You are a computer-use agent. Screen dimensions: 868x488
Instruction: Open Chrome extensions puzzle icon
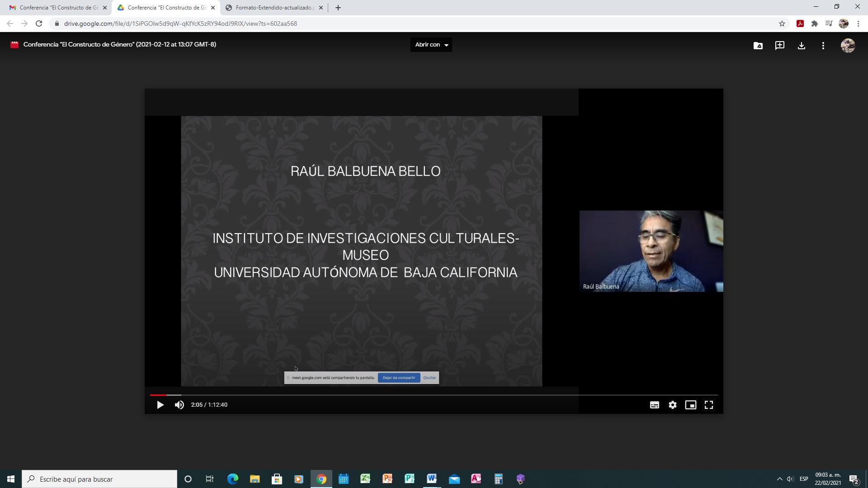(815, 23)
